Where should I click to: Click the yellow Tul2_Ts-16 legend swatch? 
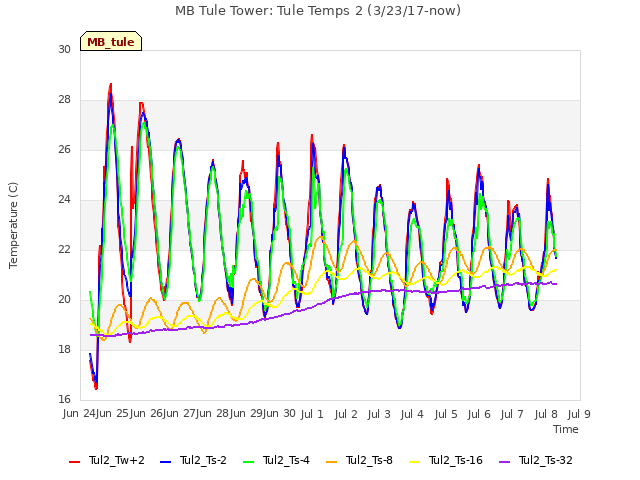click(414, 462)
